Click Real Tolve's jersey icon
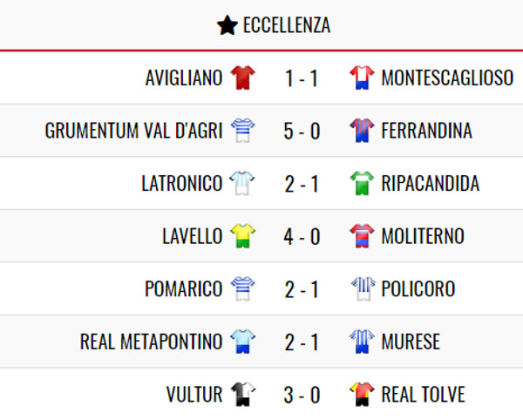The height and width of the screenshot is (420, 523). (x=361, y=395)
